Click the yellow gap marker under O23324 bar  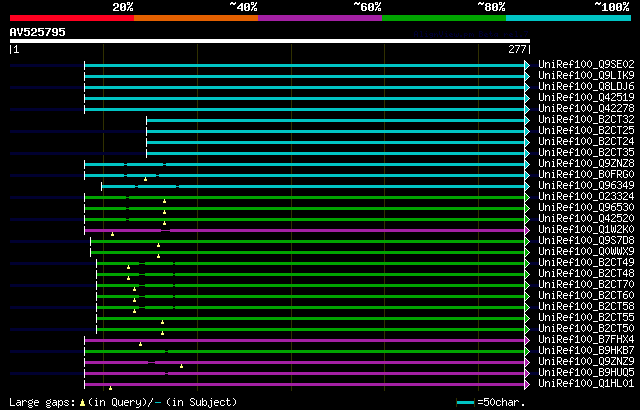pos(164,201)
